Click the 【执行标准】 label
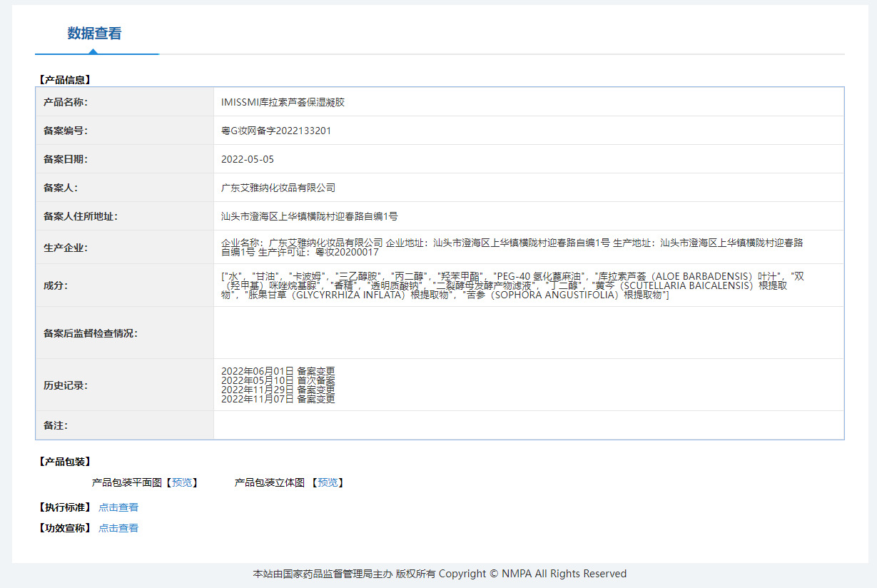 click(x=64, y=507)
